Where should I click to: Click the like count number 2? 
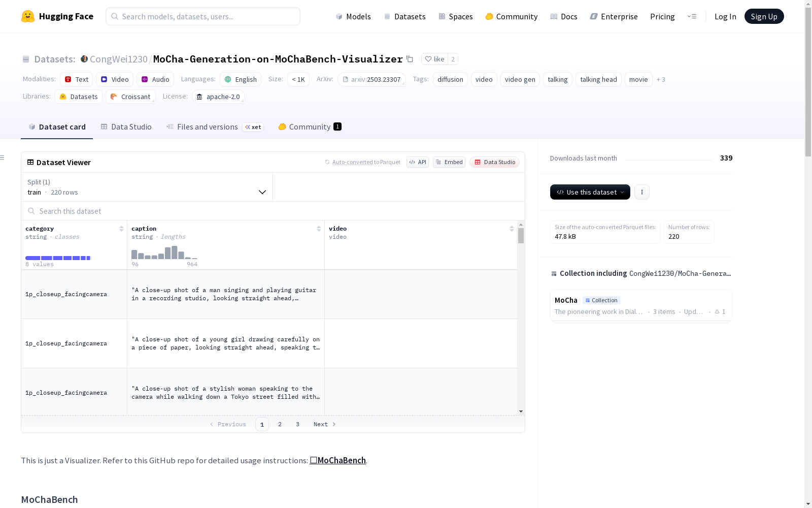[453, 59]
